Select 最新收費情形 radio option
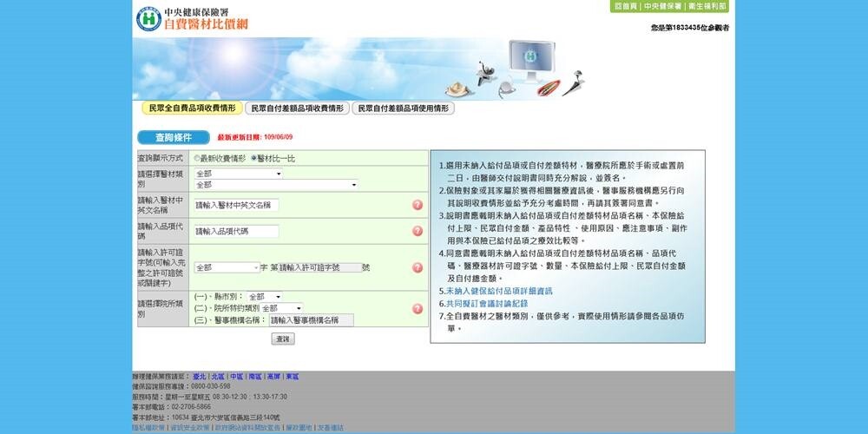Viewport: 868px width, 434px height. point(197,158)
